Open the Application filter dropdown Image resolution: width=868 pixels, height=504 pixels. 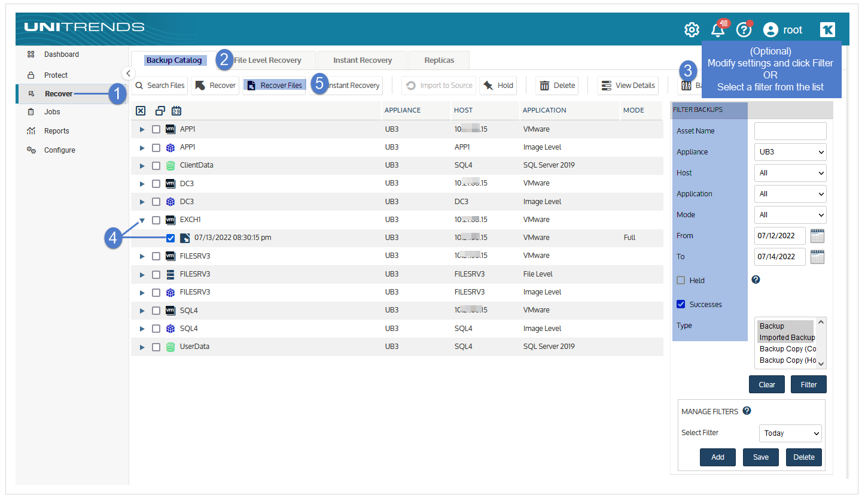[790, 194]
